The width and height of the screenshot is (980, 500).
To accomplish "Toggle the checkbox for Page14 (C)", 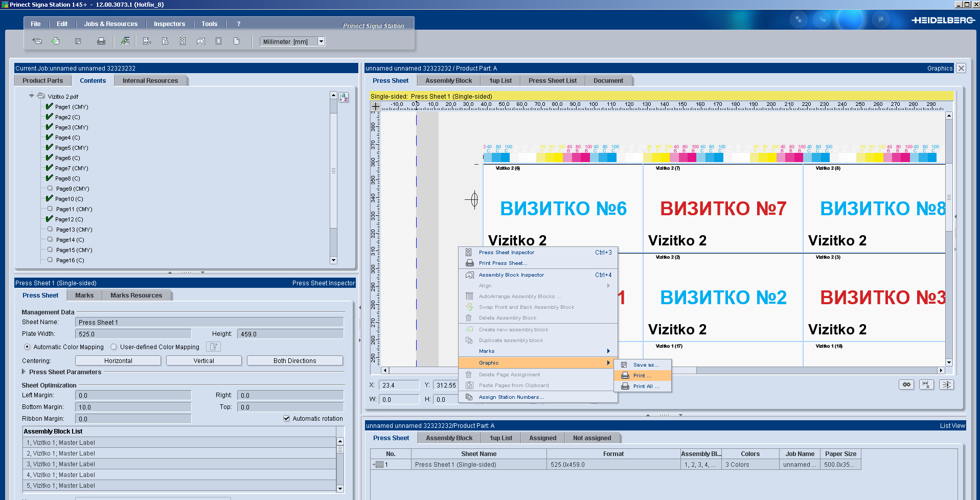I will click(50, 239).
